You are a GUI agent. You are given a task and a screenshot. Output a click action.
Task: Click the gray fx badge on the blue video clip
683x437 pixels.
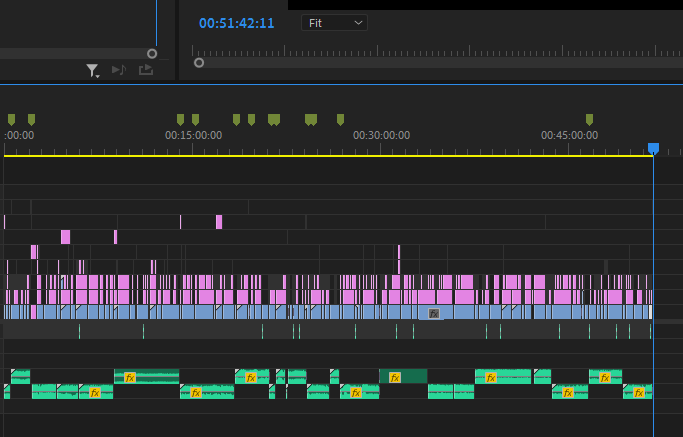tap(434, 313)
